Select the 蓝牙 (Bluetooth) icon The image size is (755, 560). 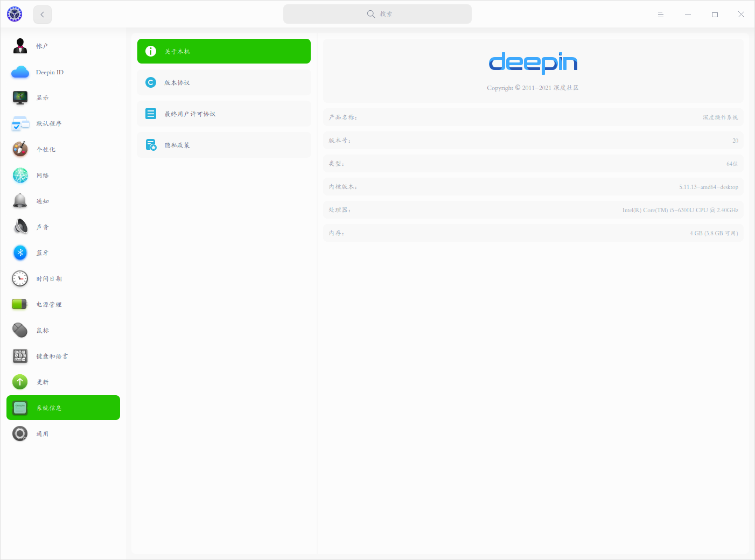click(x=20, y=253)
